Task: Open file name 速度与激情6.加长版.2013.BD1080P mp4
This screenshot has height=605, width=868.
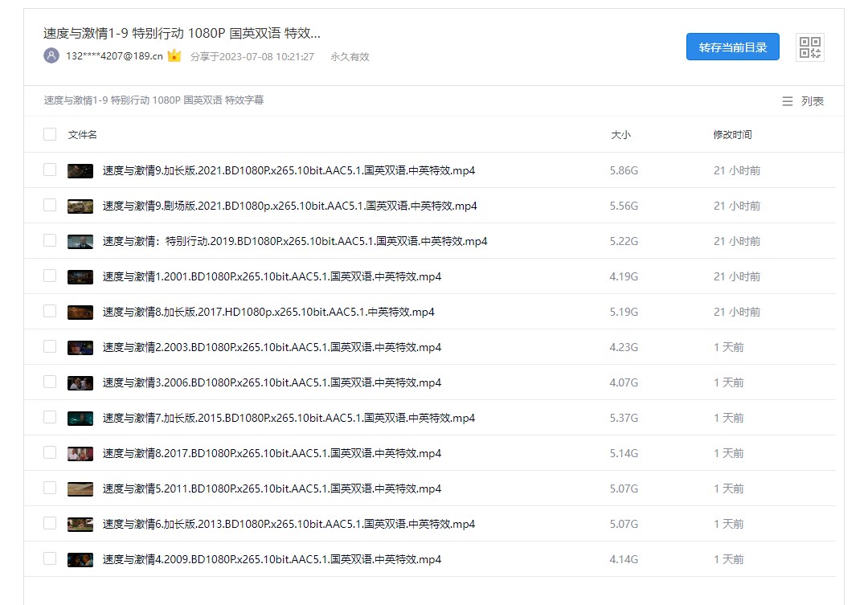Action: click(x=289, y=524)
